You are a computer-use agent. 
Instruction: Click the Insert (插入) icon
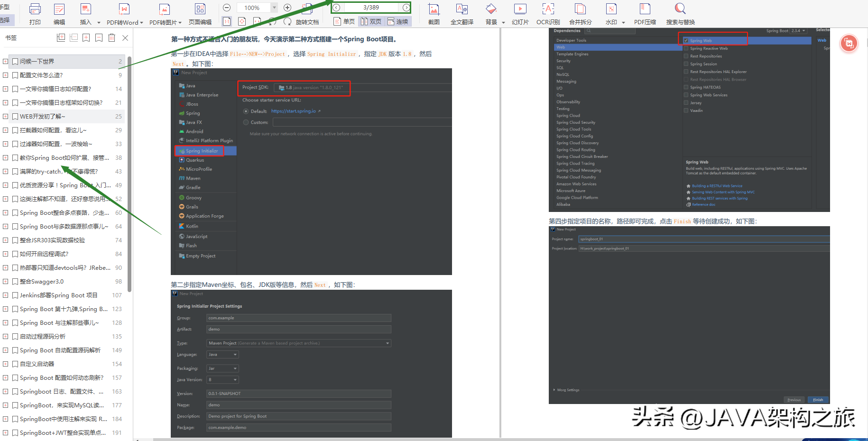pyautogui.click(x=85, y=9)
